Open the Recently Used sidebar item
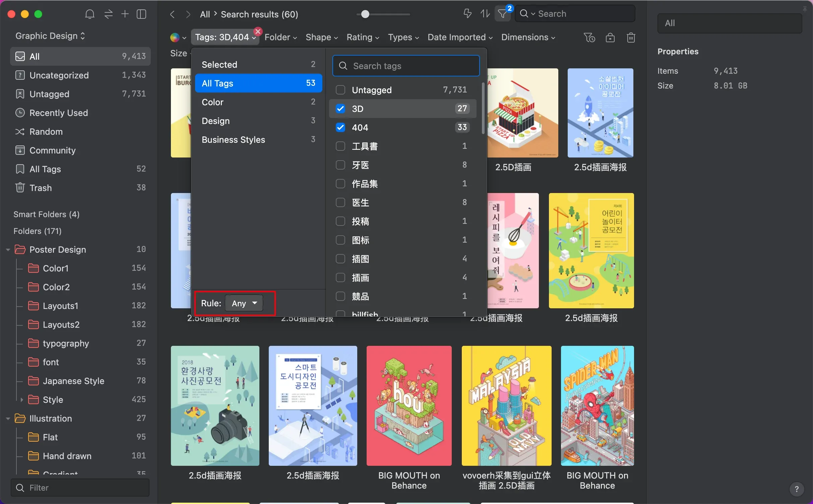 coord(59,113)
